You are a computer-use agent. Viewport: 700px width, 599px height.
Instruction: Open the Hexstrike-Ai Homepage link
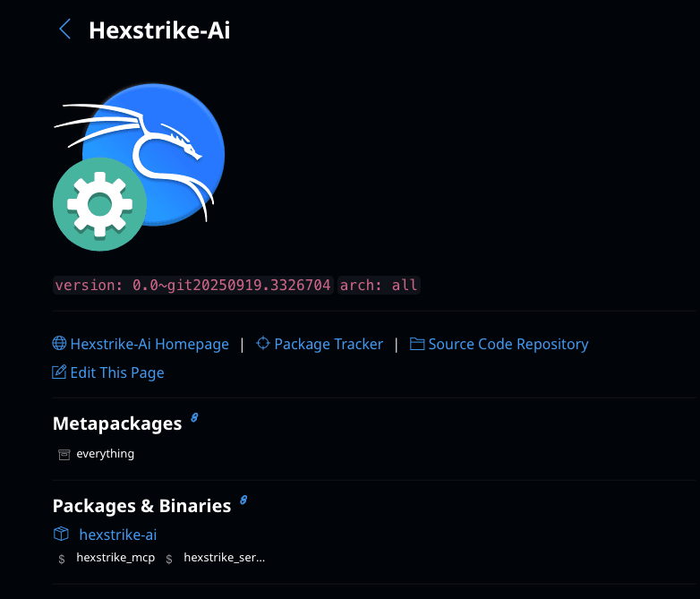149,344
